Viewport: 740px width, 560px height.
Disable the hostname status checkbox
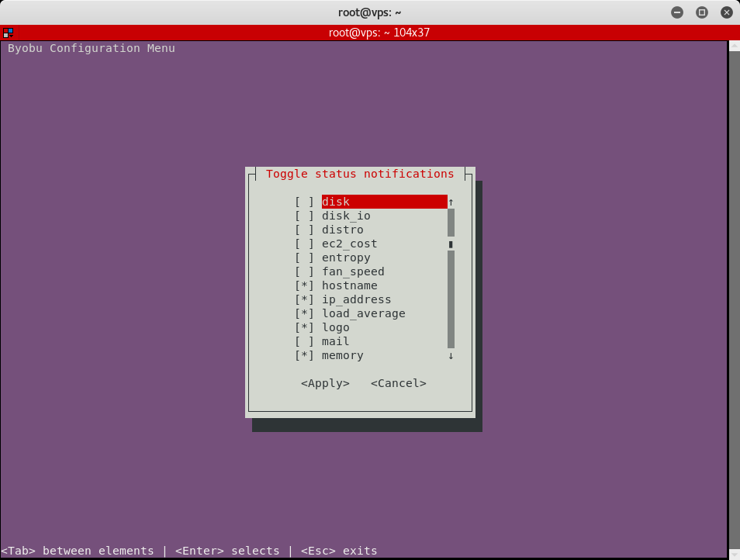(304, 286)
